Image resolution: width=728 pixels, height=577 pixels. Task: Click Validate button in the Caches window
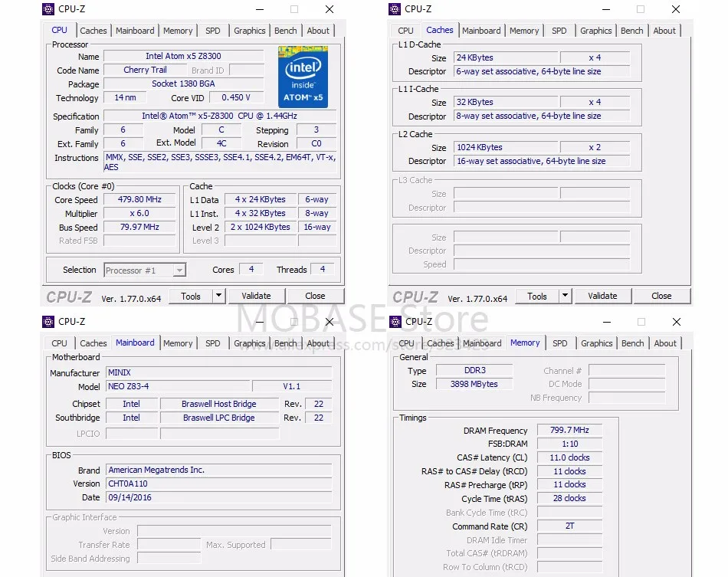tap(602, 296)
